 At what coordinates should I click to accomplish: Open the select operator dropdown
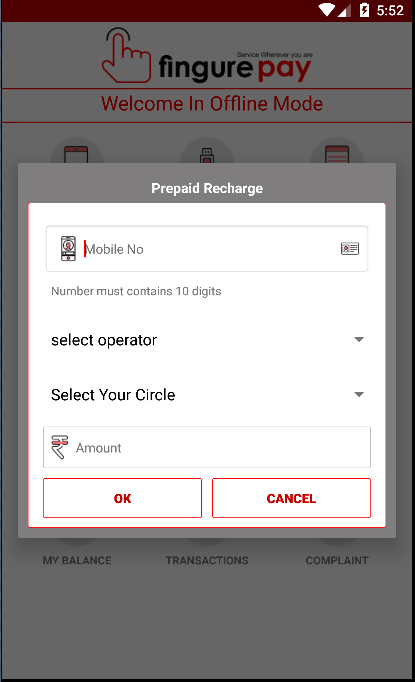[207, 340]
